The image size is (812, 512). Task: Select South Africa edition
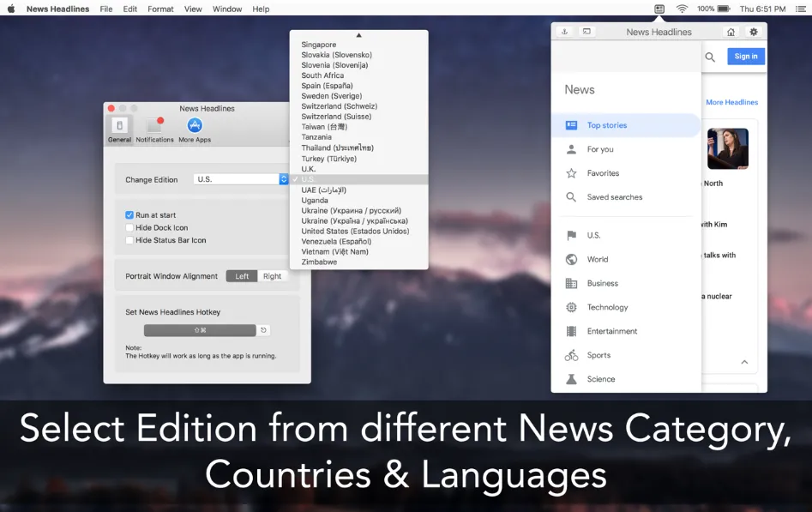(x=359, y=75)
